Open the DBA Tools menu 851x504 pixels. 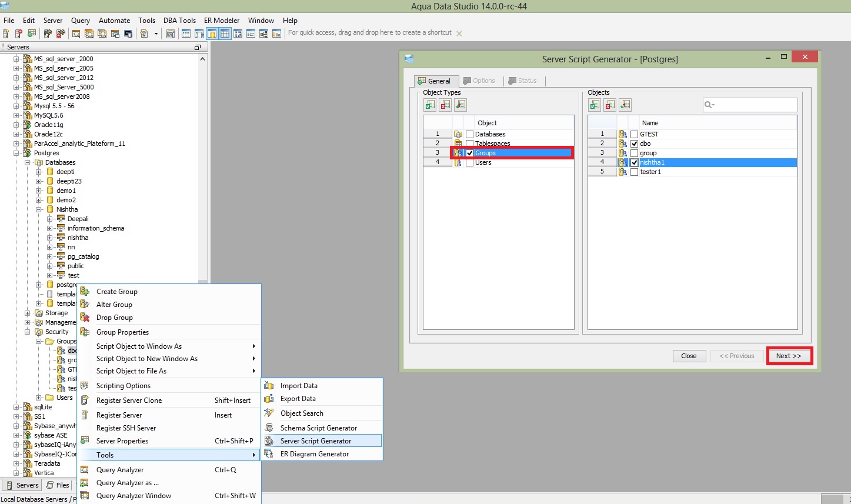tap(179, 20)
